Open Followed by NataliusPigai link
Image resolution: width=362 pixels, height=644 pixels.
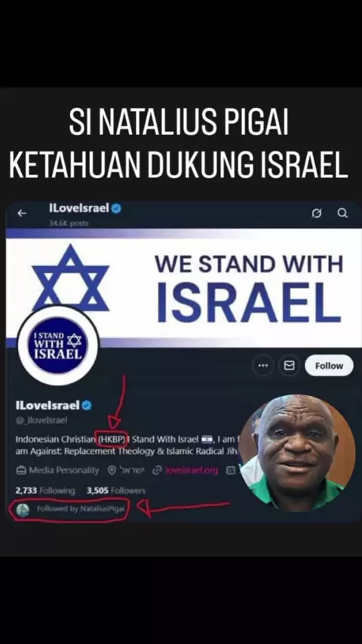click(x=81, y=508)
